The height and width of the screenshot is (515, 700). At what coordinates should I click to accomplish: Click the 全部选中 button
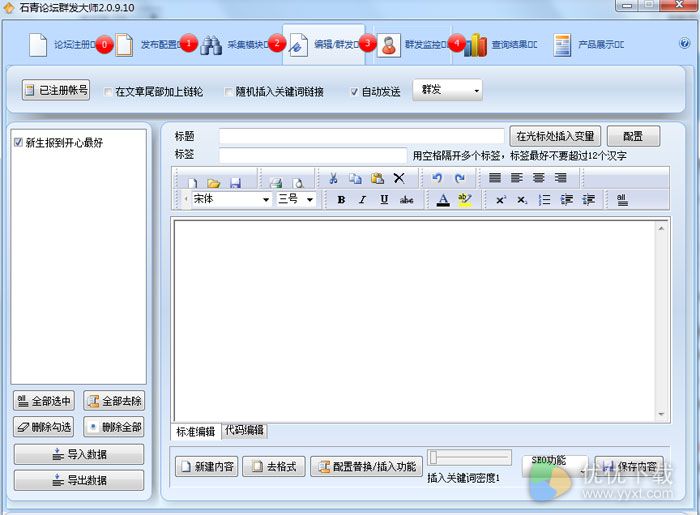pos(44,401)
